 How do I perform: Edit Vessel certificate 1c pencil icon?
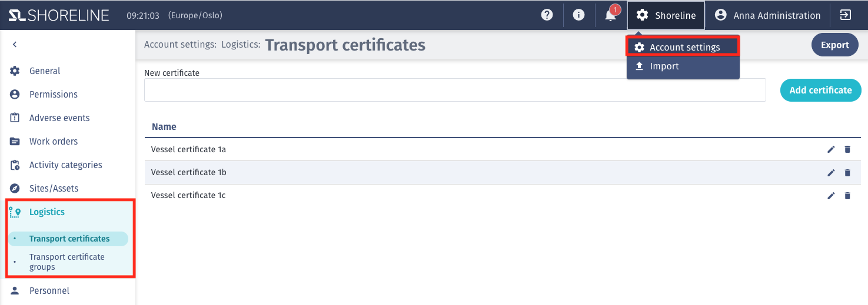[x=831, y=196]
